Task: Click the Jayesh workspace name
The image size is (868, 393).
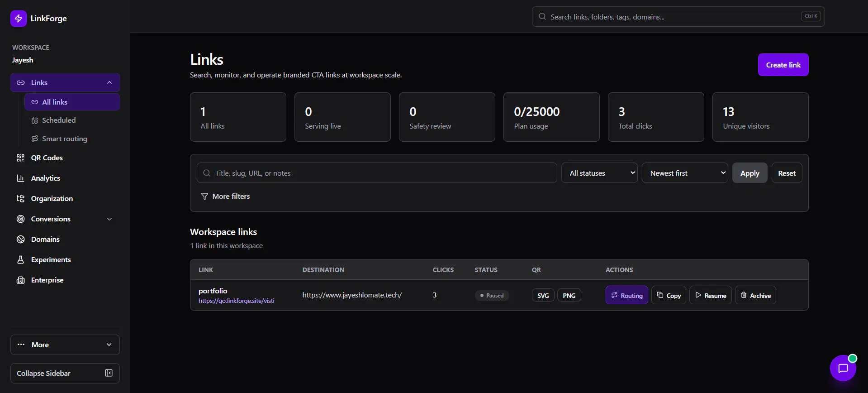Action: click(x=23, y=60)
